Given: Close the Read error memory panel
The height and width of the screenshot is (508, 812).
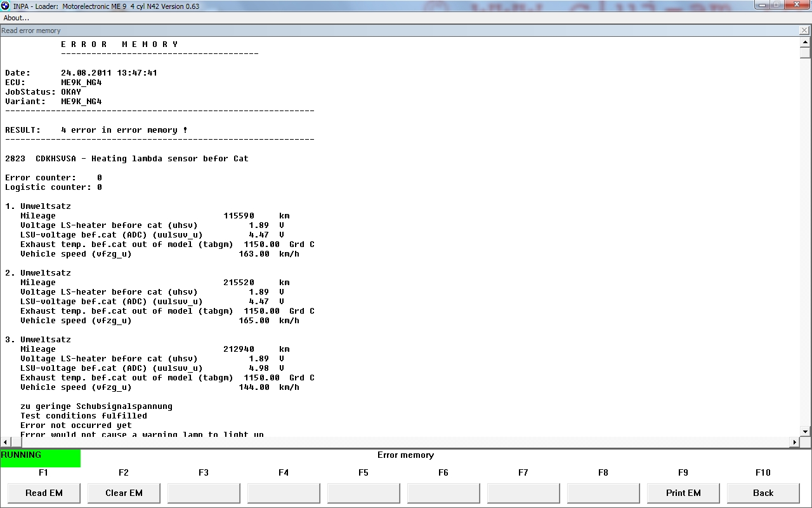Looking at the screenshot, I should [804, 30].
